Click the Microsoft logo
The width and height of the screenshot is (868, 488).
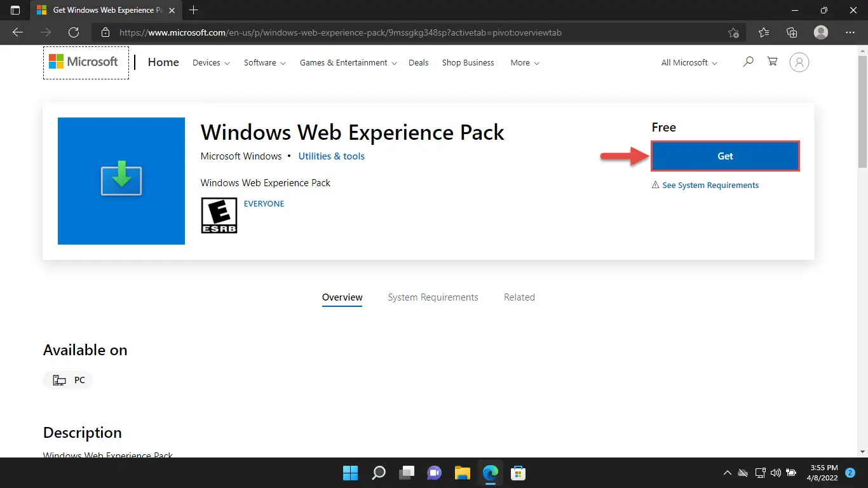pyautogui.click(x=83, y=62)
